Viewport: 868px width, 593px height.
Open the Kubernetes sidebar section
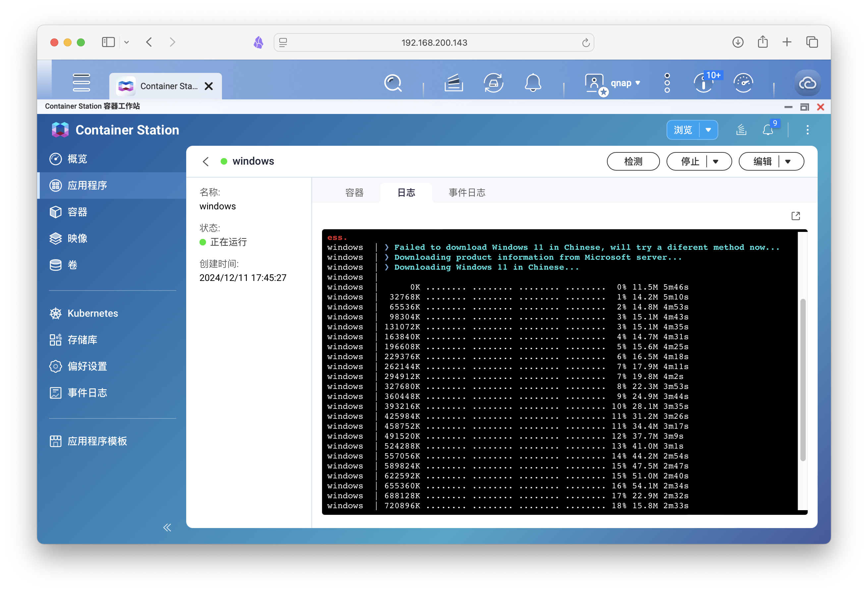(x=93, y=313)
